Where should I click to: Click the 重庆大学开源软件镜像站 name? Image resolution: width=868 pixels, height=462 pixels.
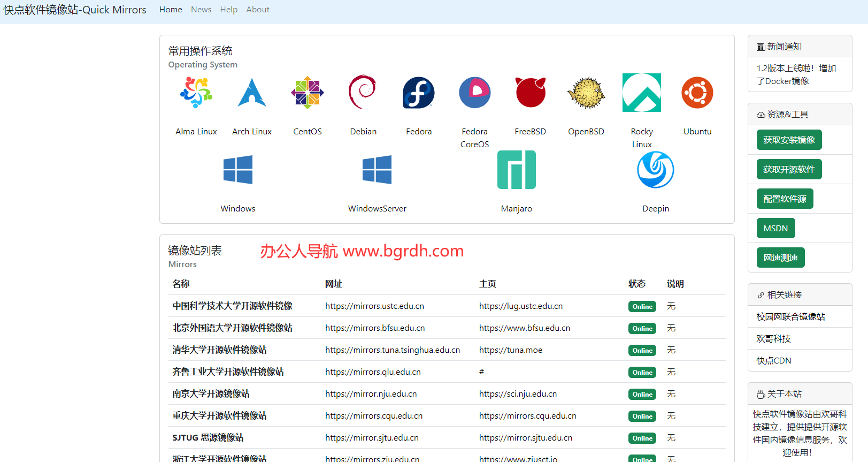click(219, 416)
